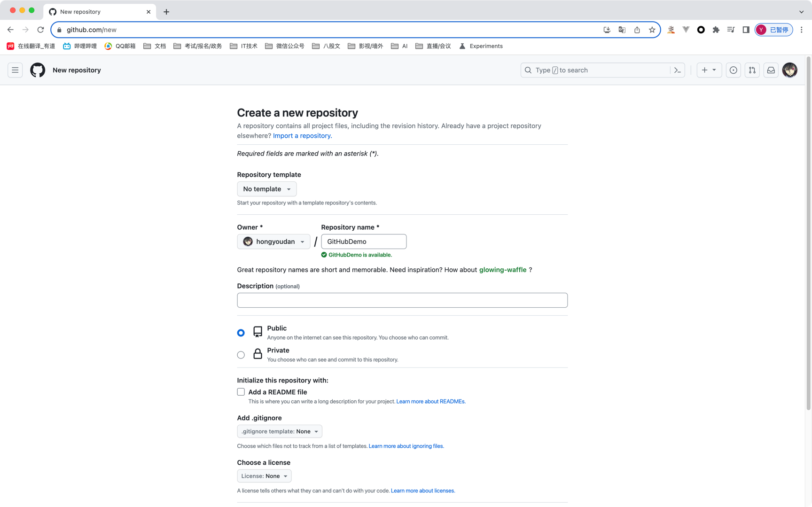The height and width of the screenshot is (507, 812).
Task: Expand the No template dropdown
Action: coord(266,189)
